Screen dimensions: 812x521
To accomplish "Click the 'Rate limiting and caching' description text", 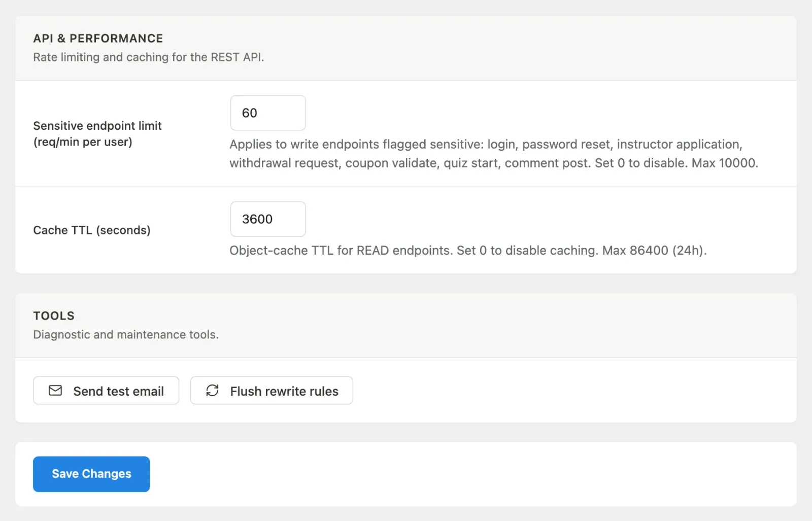I will (x=149, y=57).
